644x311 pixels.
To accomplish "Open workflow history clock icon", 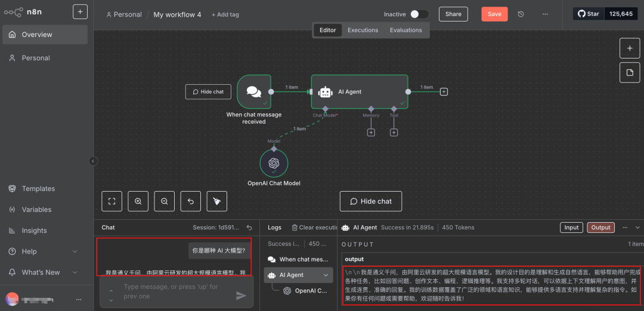I will pyautogui.click(x=521, y=14).
